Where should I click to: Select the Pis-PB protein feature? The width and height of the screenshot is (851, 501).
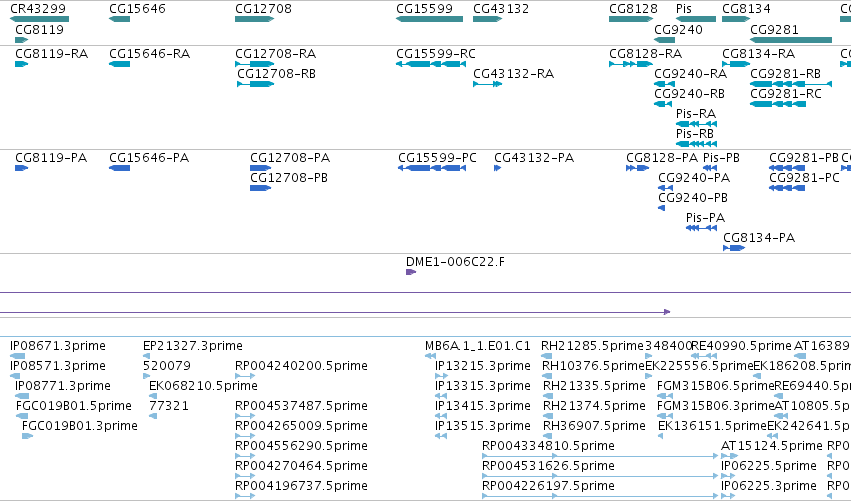point(710,168)
